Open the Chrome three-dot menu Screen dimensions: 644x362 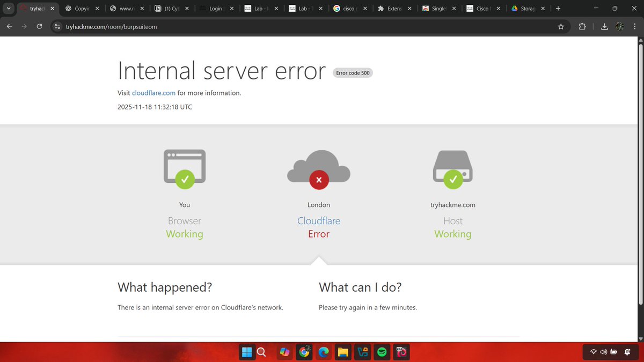(634, 26)
